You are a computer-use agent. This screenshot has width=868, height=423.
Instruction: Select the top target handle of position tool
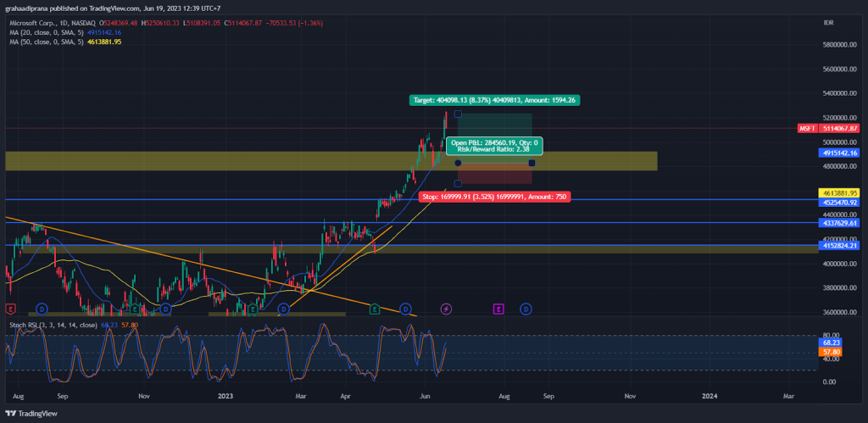pyautogui.click(x=458, y=114)
